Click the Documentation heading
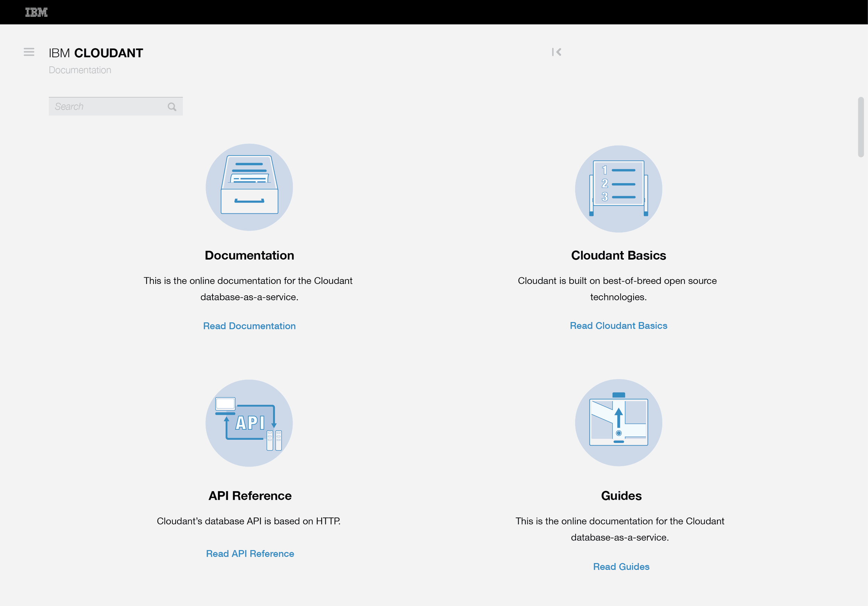 (x=250, y=255)
